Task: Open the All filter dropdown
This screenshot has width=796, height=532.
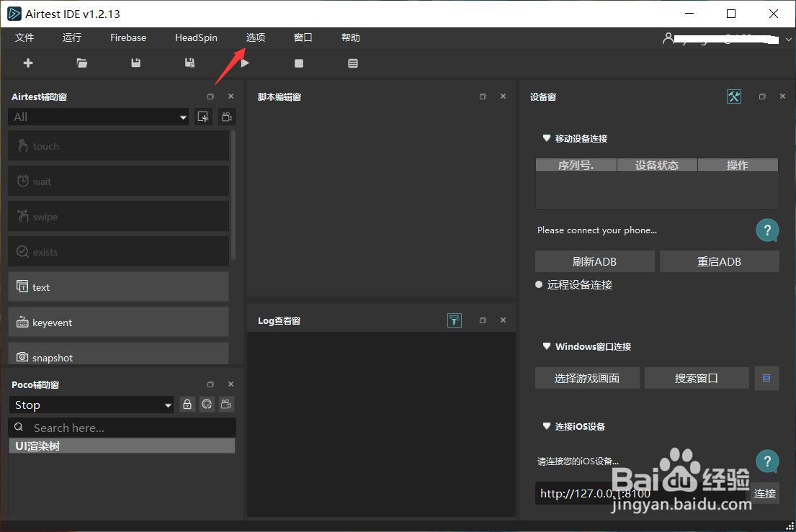Action: 99,117
